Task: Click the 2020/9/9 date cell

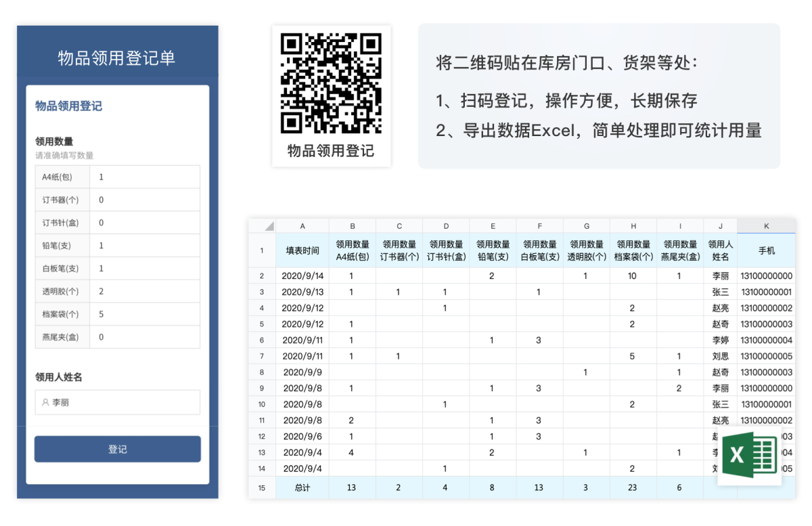Action: [302, 372]
